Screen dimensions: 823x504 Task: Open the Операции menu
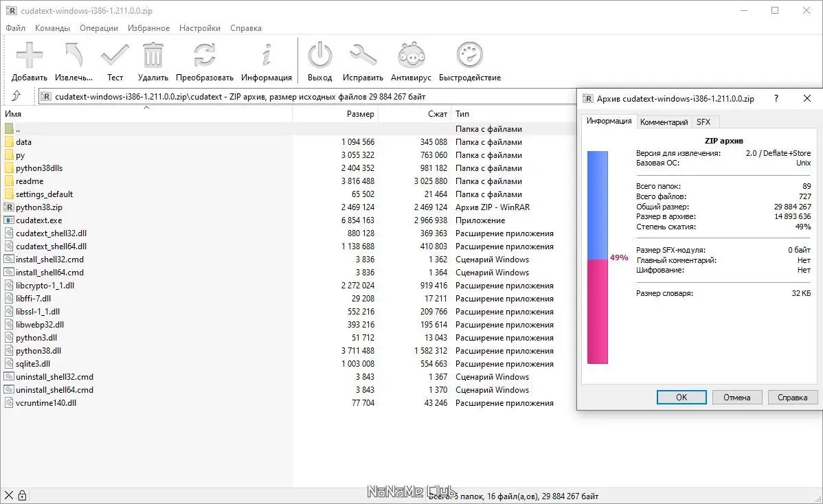coord(99,27)
